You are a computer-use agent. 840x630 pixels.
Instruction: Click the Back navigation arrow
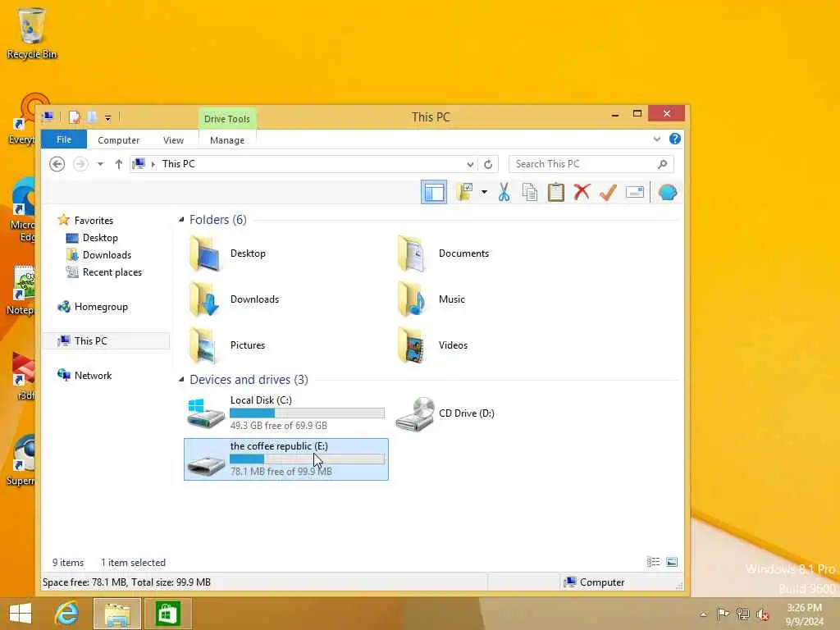coord(57,164)
